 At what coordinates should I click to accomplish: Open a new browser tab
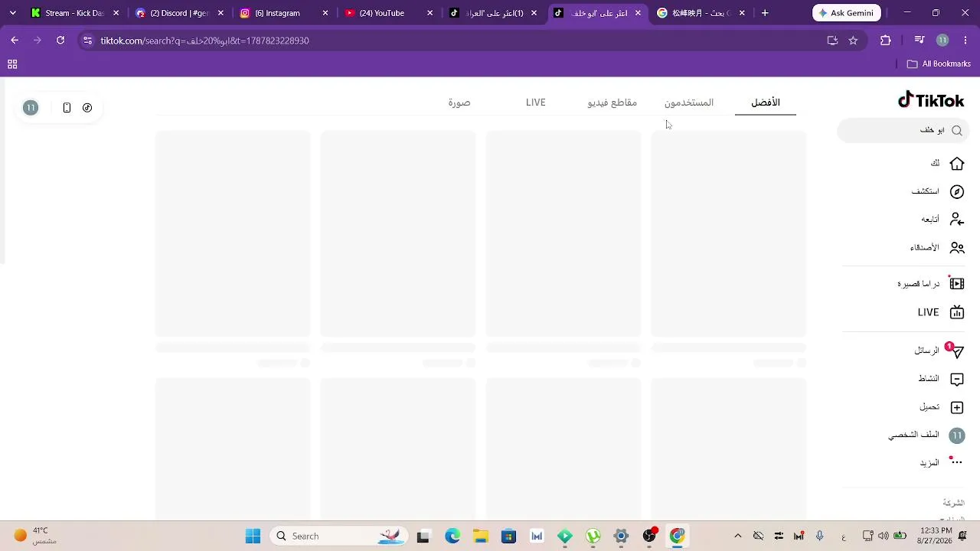pos(764,13)
